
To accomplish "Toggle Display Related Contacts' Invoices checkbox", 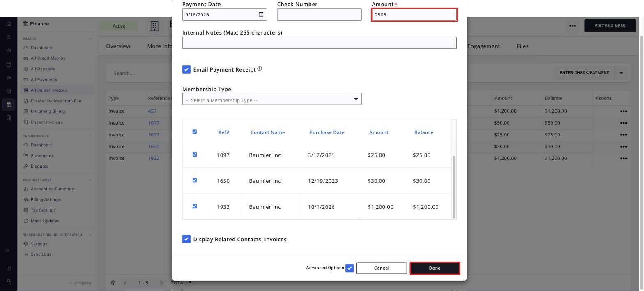I will coord(186,239).
